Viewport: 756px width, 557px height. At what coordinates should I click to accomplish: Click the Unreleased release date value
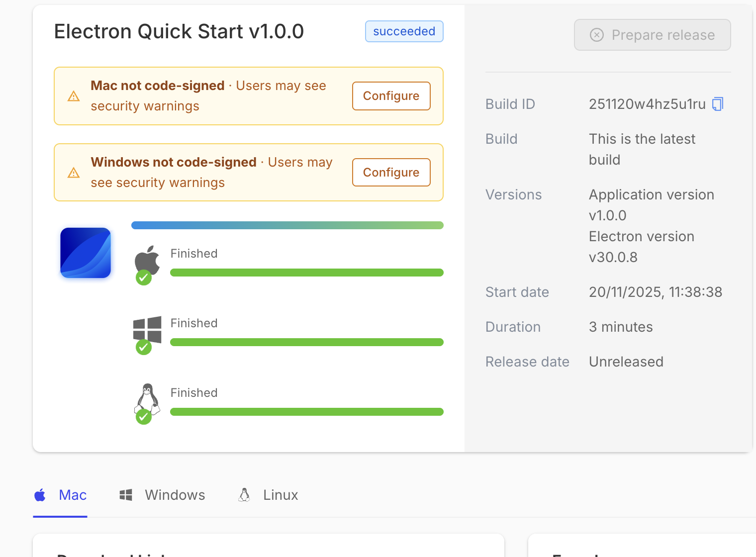(x=626, y=362)
